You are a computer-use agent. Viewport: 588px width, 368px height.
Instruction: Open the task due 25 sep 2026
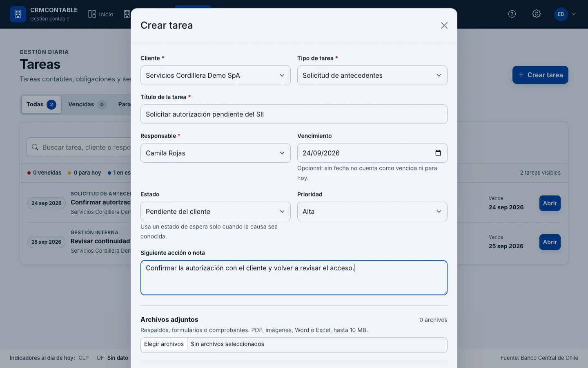pyautogui.click(x=550, y=242)
